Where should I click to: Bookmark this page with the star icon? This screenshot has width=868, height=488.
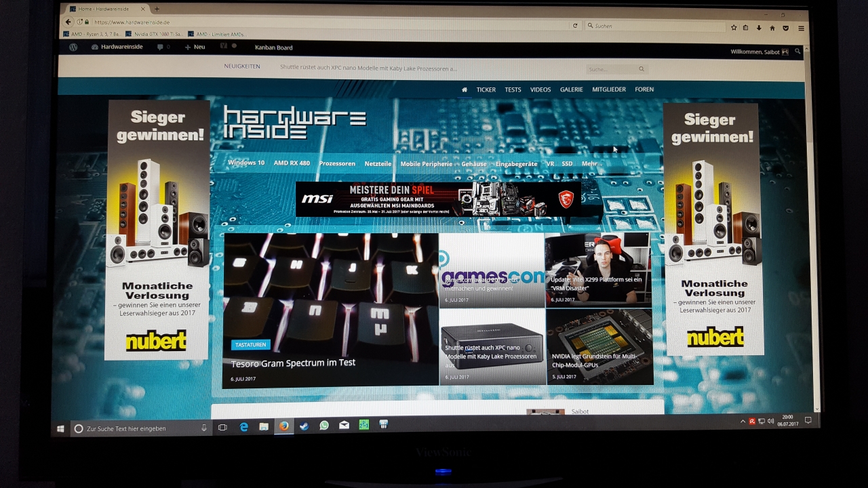tap(734, 28)
